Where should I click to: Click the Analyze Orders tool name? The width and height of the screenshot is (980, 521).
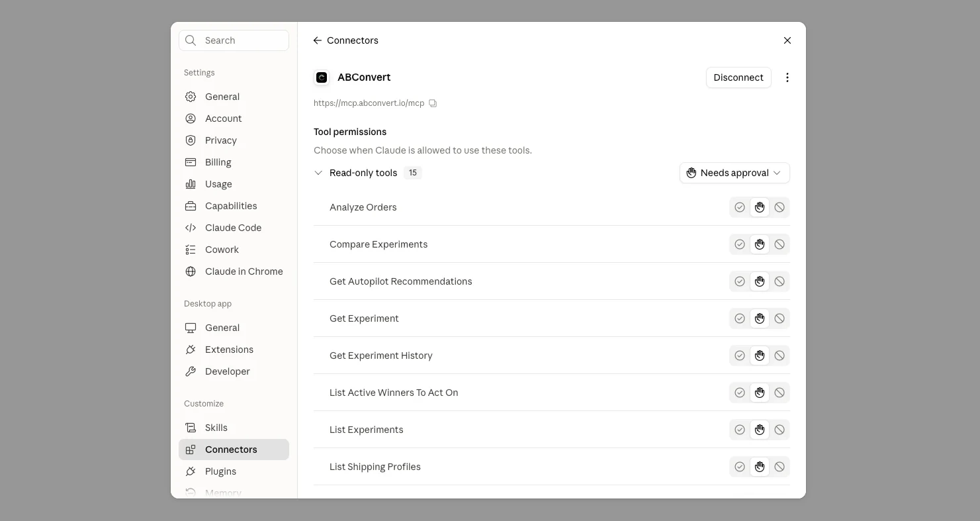click(x=363, y=207)
